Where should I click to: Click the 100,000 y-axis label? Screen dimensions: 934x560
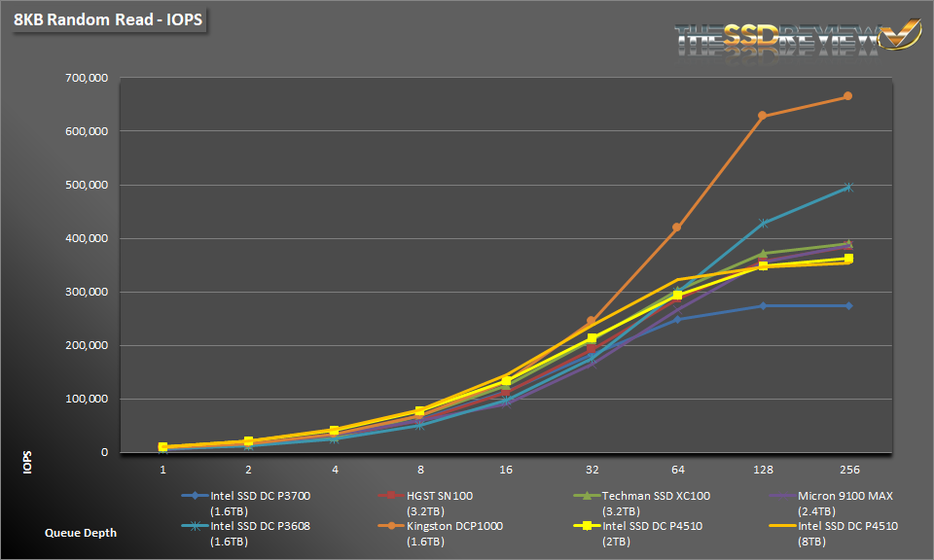tap(87, 400)
